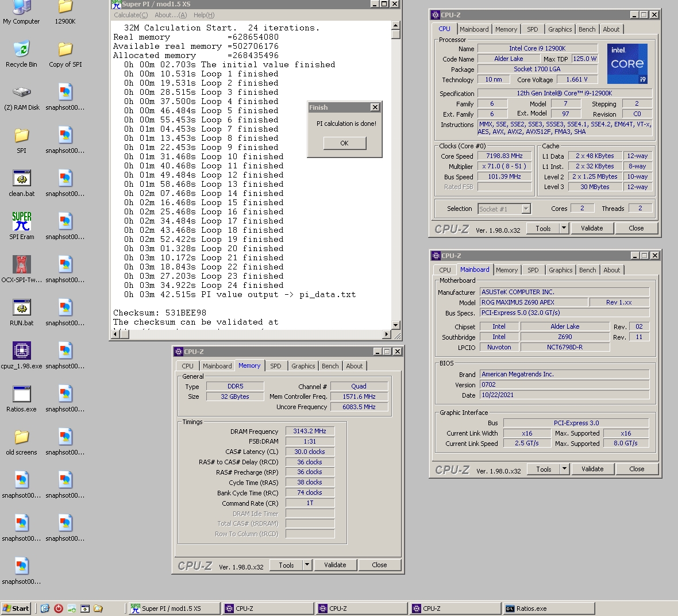
Task: Open the Help(H) menu in Super PI
Action: click(204, 15)
